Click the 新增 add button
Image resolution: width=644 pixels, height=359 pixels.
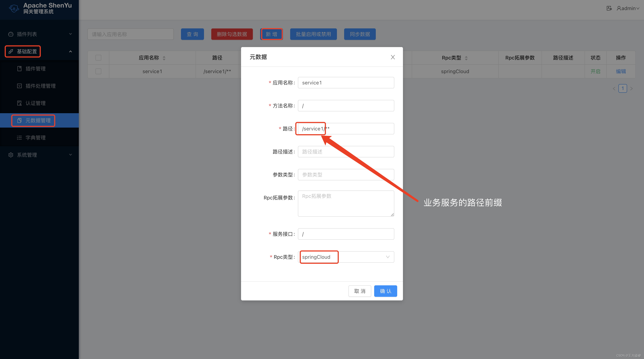(271, 34)
